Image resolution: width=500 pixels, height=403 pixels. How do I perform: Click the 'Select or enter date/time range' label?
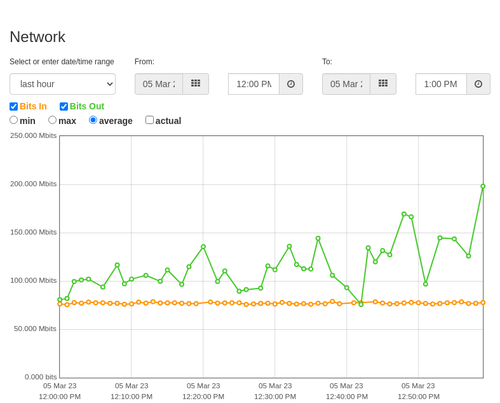pyautogui.click(x=62, y=62)
